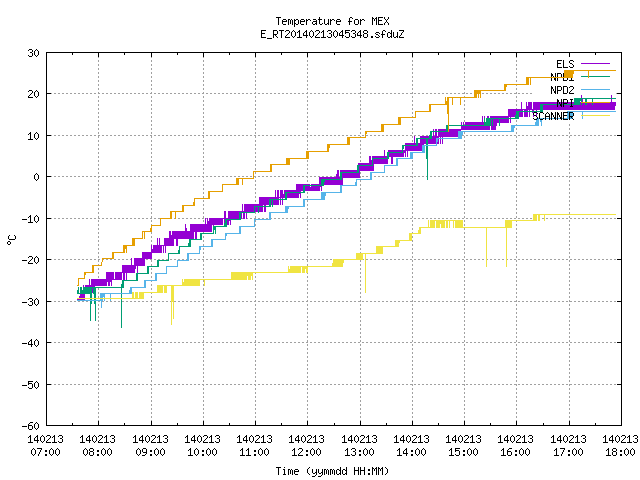This screenshot has width=640, height=480.
Task: Click the x-axis label 140213 11:00
Action: click(255, 445)
